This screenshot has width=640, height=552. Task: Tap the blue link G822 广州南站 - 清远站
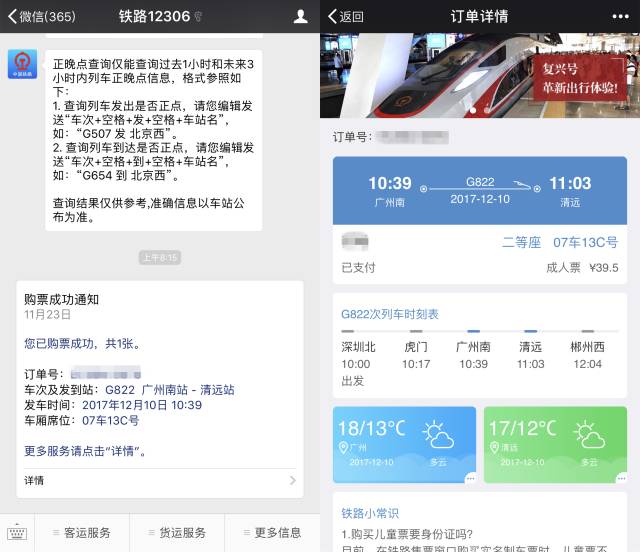(170, 390)
